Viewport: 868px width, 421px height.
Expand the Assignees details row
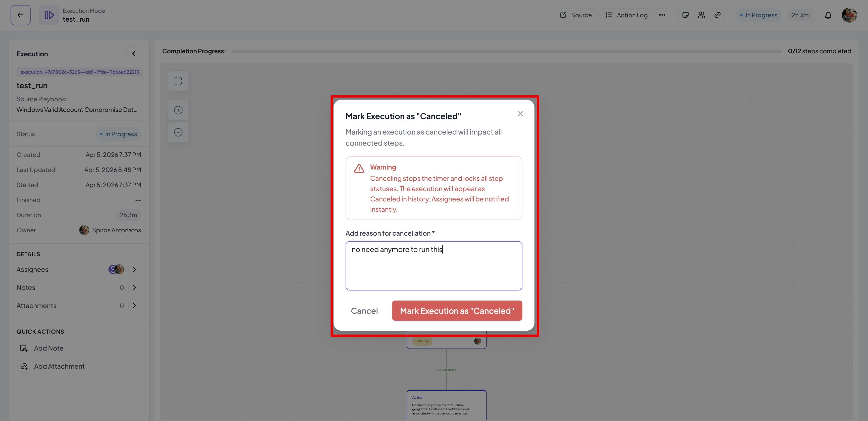click(x=134, y=269)
